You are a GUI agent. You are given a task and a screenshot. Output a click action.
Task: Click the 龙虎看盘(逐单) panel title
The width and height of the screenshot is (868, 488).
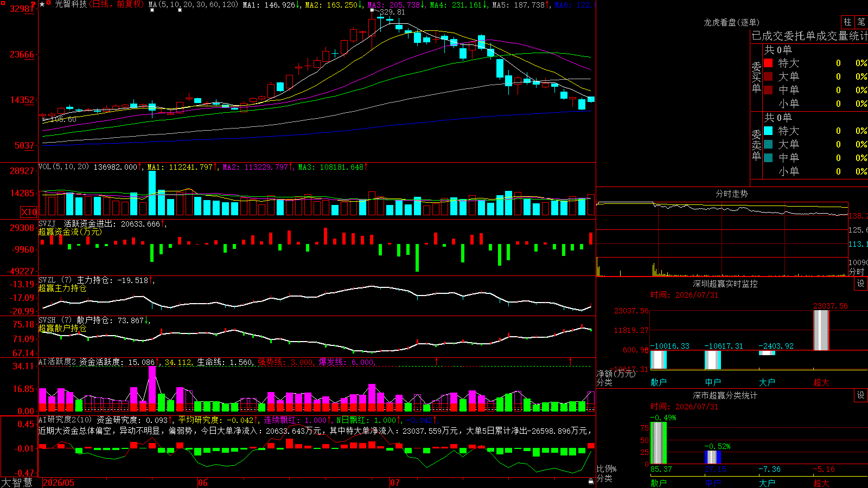[732, 23]
